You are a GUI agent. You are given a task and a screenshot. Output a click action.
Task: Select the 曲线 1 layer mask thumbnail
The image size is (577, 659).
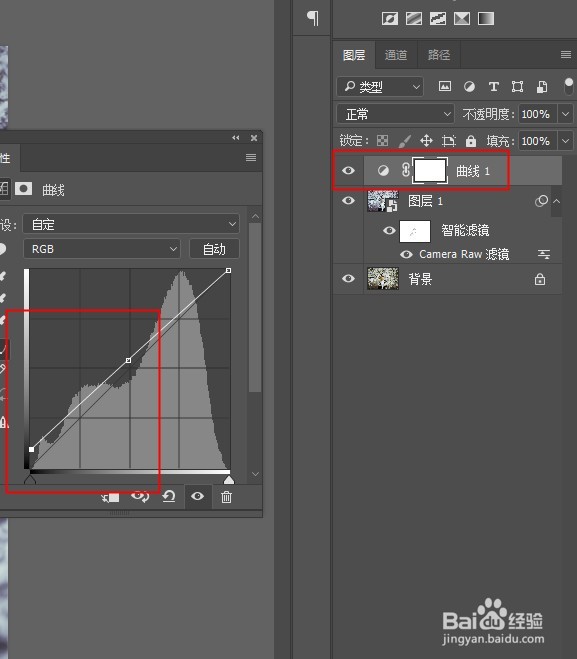pos(430,171)
